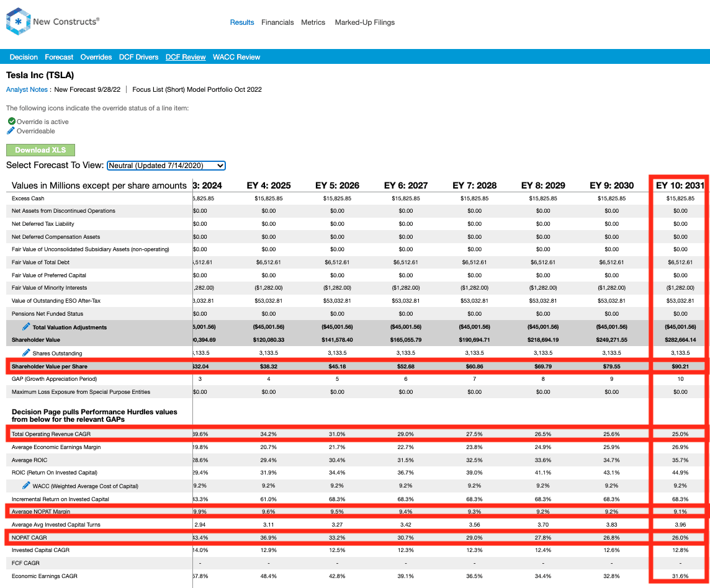Viewport: 710px width, 588px height.
Task: Click the NOPAT CAGR row label
Action: tap(29, 538)
